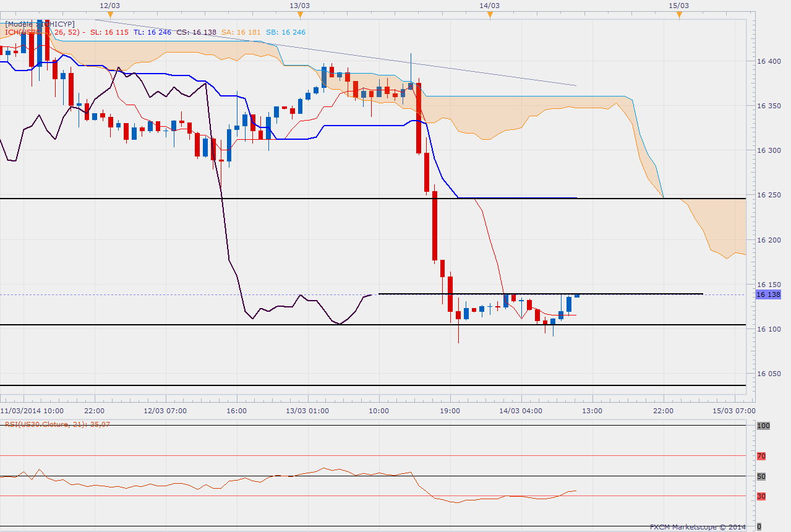This screenshot has width=791, height=532.
Task: Click the RSI 0 level label
Action: (760, 526)
